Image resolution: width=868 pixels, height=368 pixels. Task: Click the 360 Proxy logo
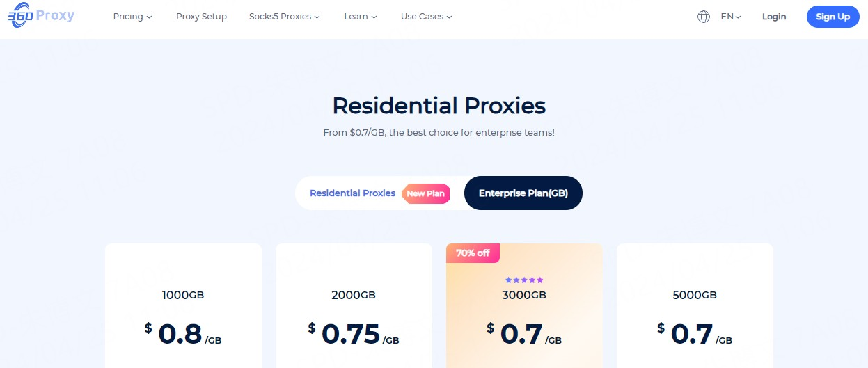click(x=40, y=17)
